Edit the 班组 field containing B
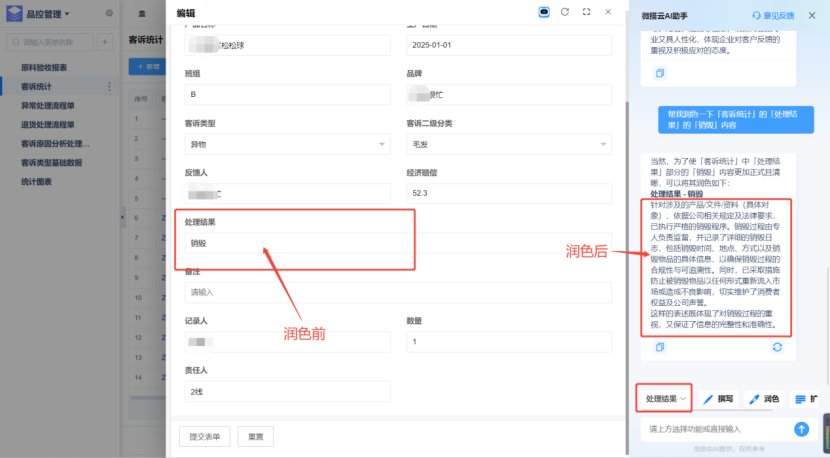 point(287,94)
